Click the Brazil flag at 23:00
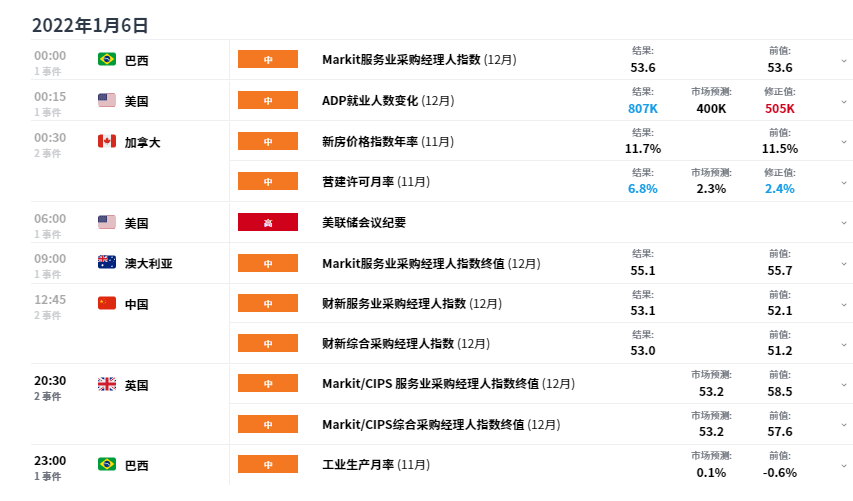Image resolution: width=853 pixels, height=501 pixels. (x=107, y=465)
